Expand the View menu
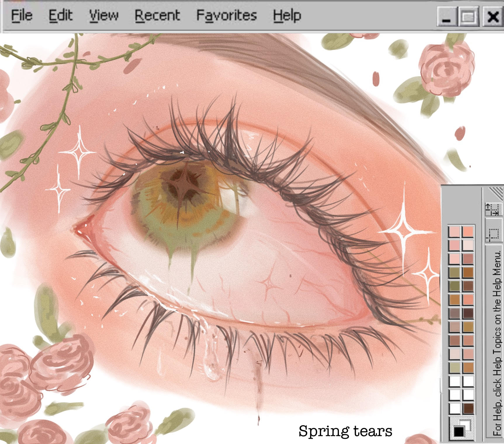This screenshot has width=504, height=444. (x=104, y=15)
